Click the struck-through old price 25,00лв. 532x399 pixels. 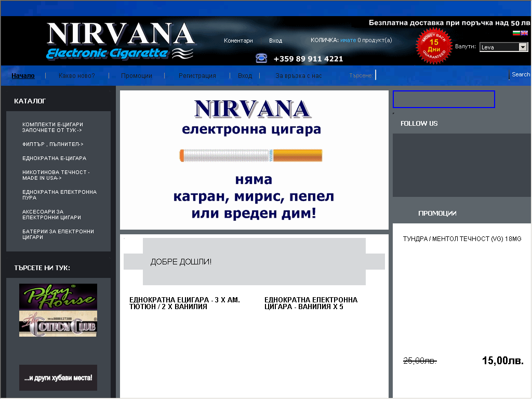[420, 361]
